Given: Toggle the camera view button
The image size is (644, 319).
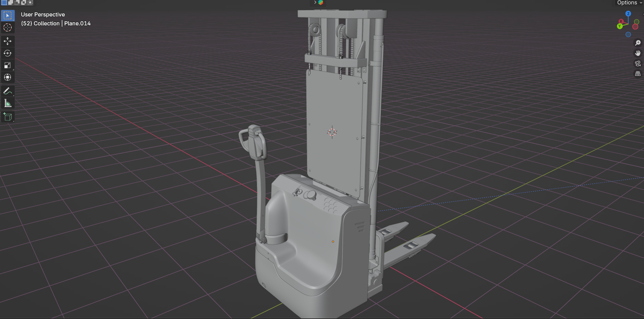Looking at the screenshot, I should click(x=638, y=63).
